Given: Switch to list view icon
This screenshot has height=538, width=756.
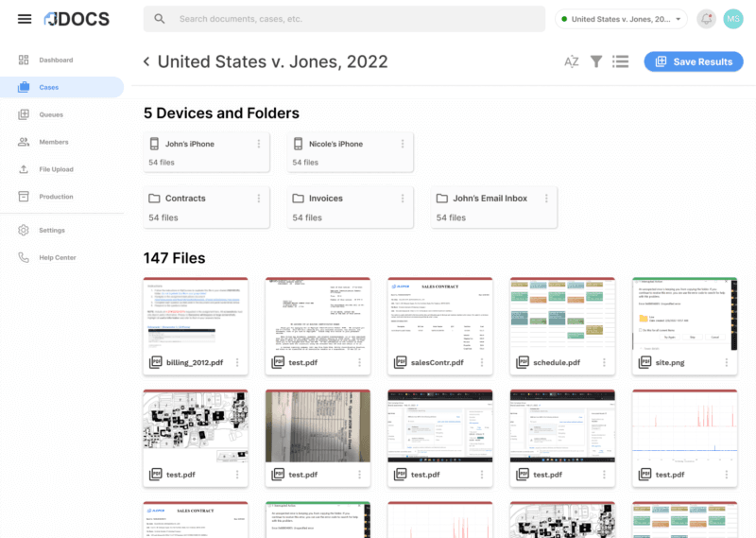Looking at the screenshot, I should [621, 61].
